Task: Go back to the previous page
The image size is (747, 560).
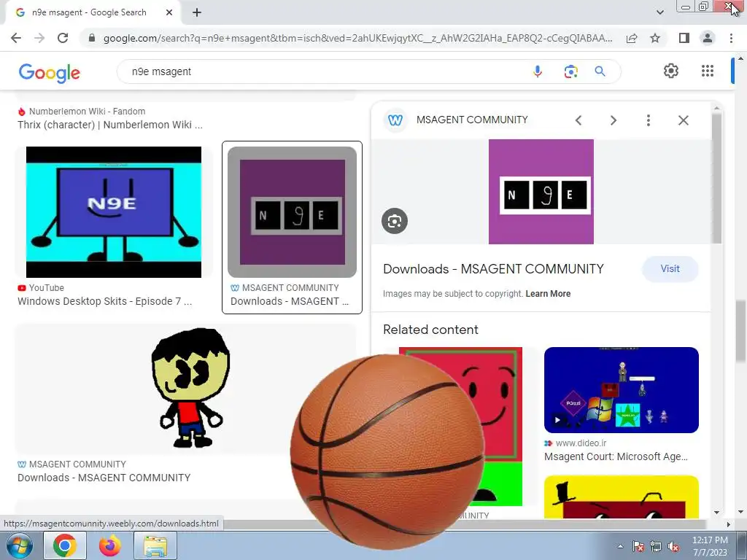Action: [x=16, y=38]
